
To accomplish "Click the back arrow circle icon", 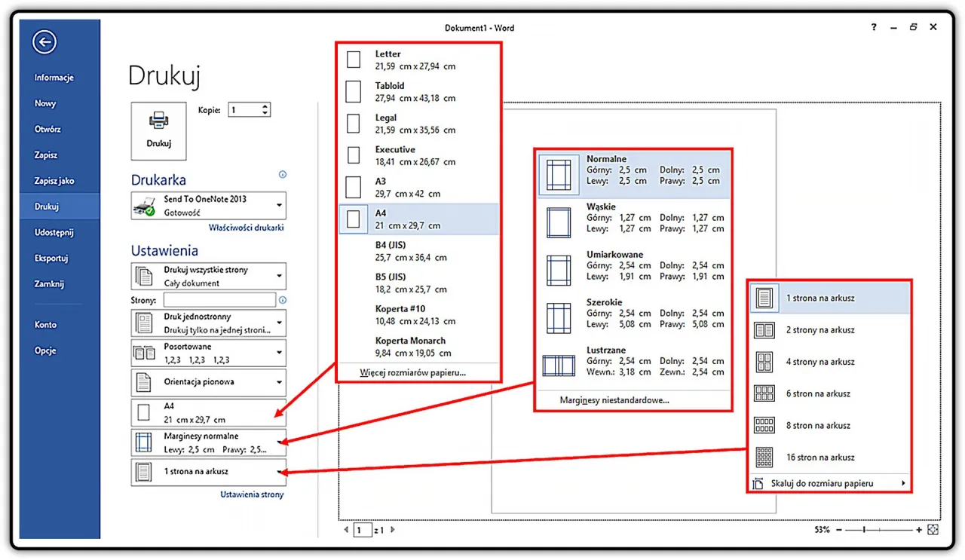I will tap(45, 42).
